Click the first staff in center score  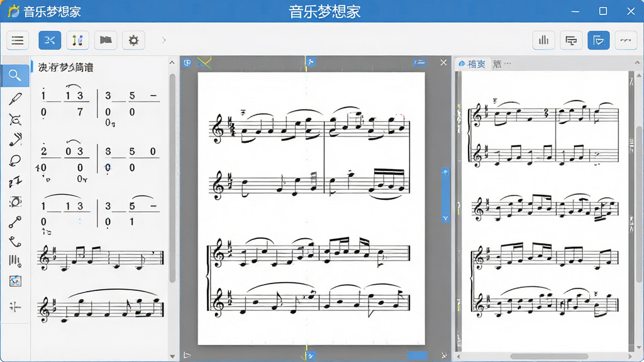311,127
